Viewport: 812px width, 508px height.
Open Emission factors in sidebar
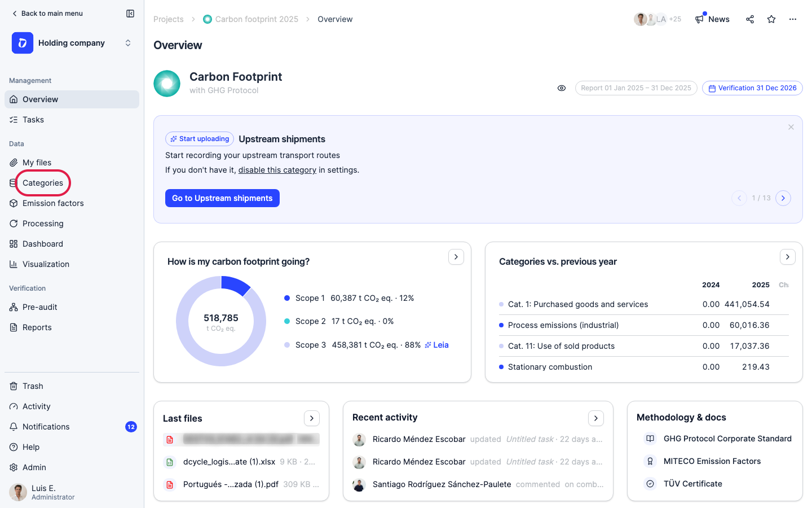tap(53, 203)
